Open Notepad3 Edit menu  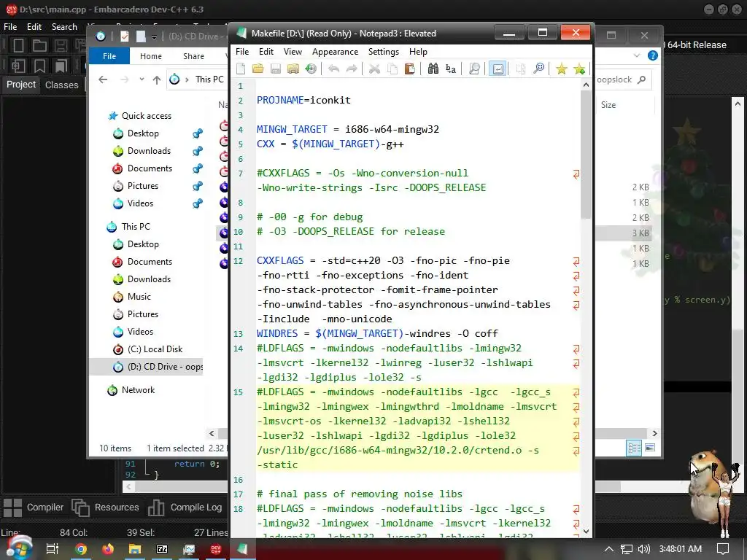(266, 52)
